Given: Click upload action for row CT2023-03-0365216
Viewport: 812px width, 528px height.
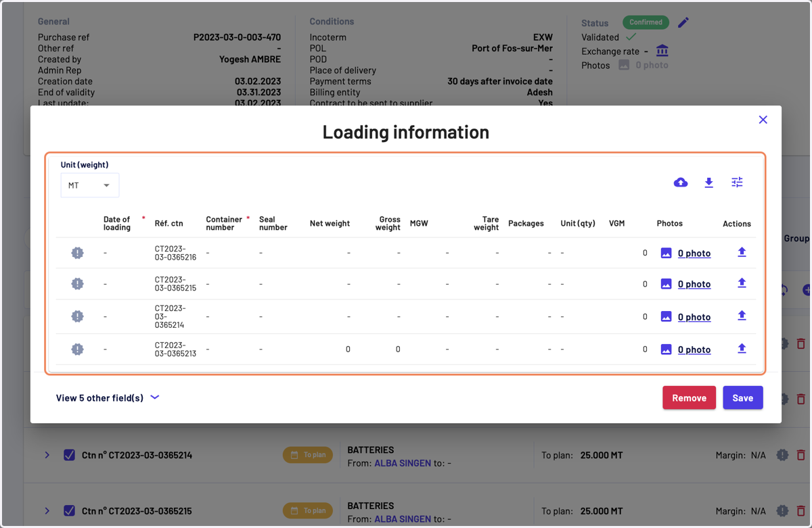Looking at the screenshot, I should (x=742, y=252).
